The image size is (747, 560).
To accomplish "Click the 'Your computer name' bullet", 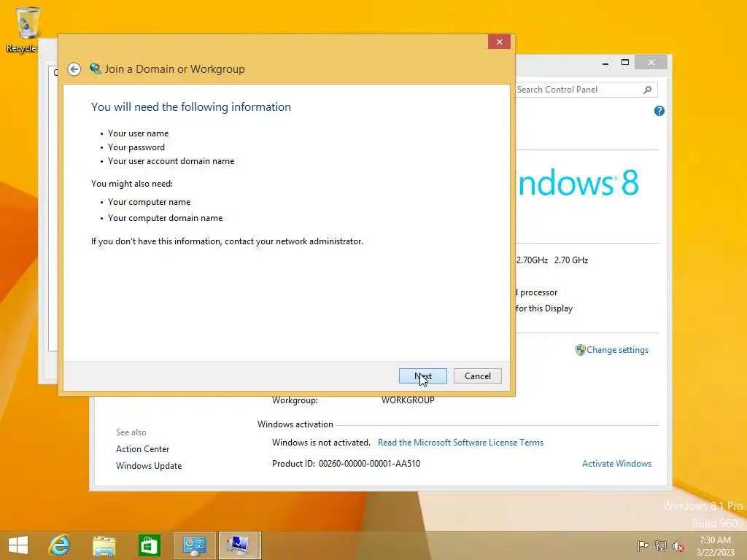I will point(149,202).
